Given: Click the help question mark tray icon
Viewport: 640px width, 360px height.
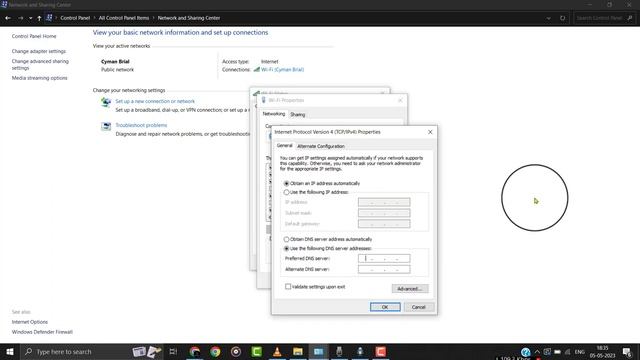Looking at the screenshot, I should point(526,352).
